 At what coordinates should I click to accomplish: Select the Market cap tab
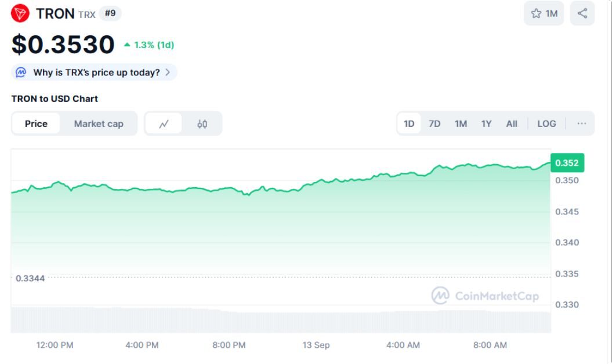[x=99, y=123]
